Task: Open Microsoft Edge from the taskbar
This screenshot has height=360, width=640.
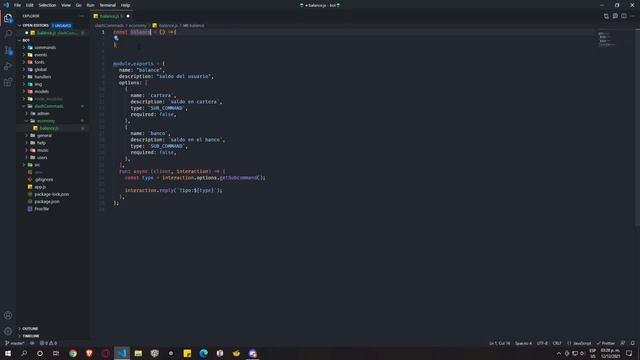Action: click(203, 353)
